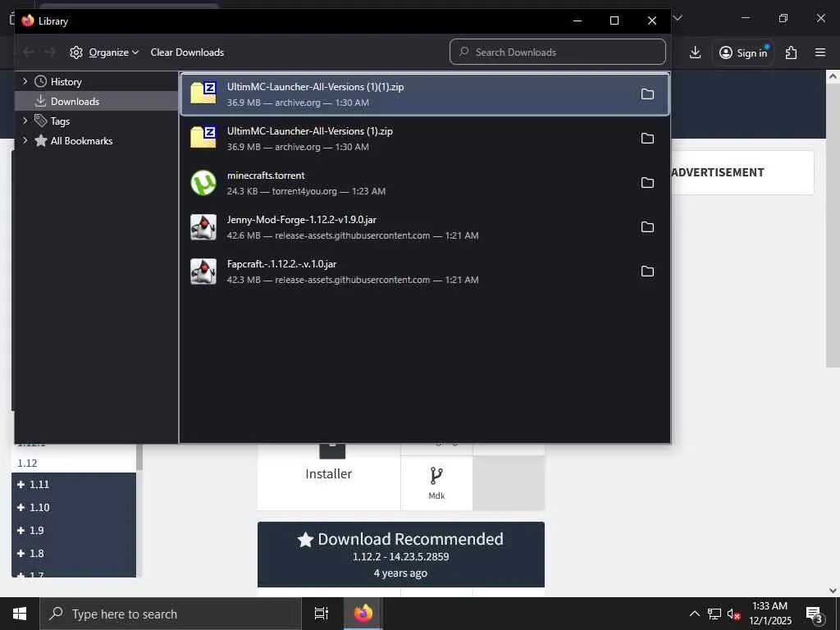Click the Firefox taskbar icon

point(363,614)
